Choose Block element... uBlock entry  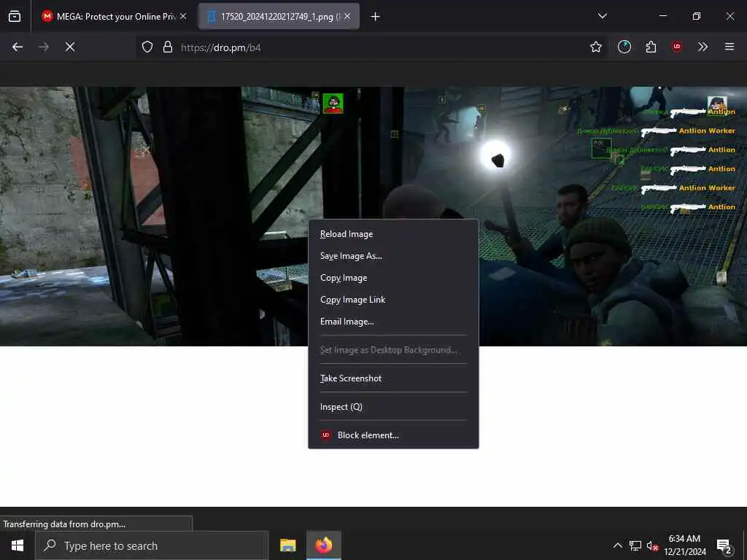point(393,435)
